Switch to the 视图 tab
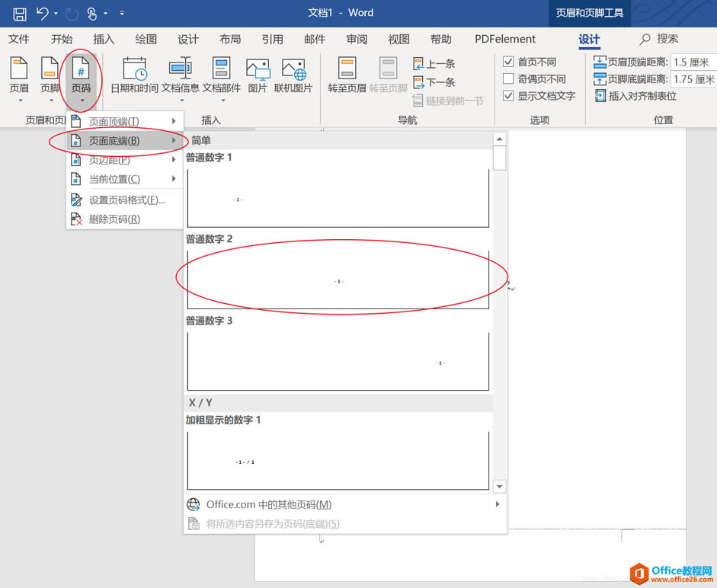Image resolution: width=717 pixels, height=588 pixels. [399, 40]
